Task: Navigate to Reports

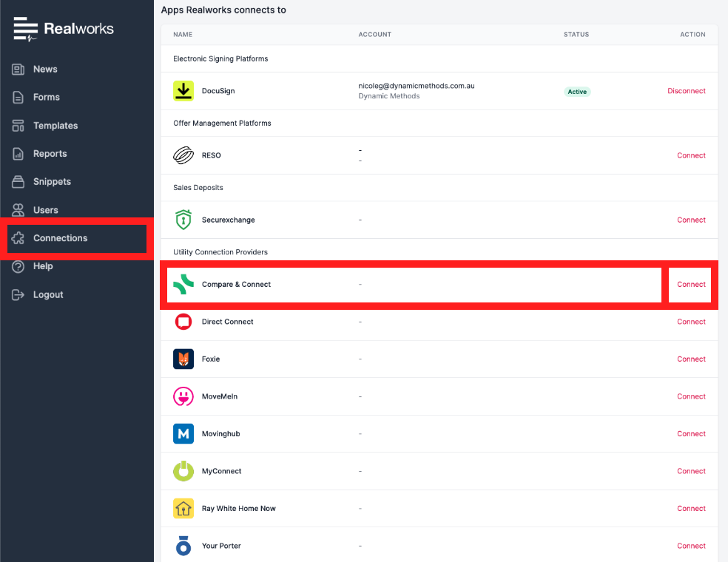Action: coord(50,154)
